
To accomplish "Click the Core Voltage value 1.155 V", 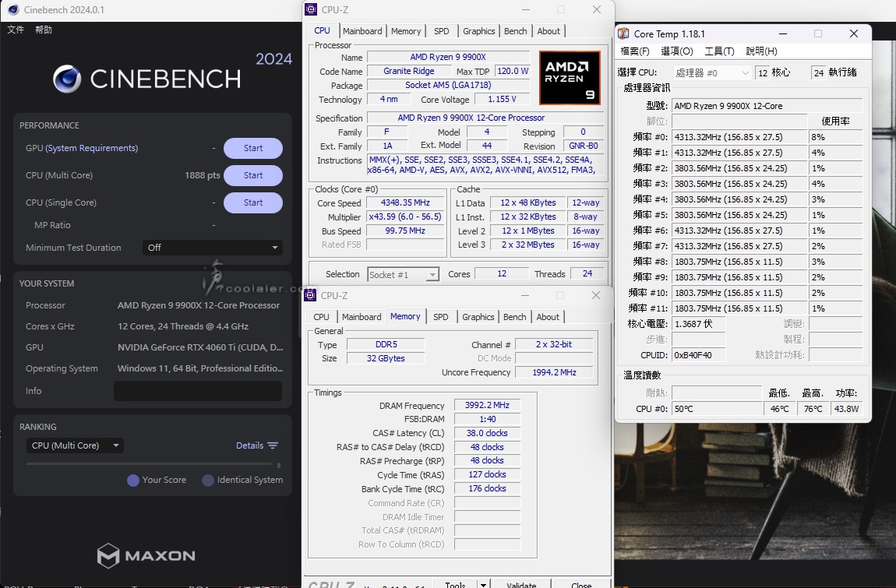I will pyautogui.click(x=503, y=100).
